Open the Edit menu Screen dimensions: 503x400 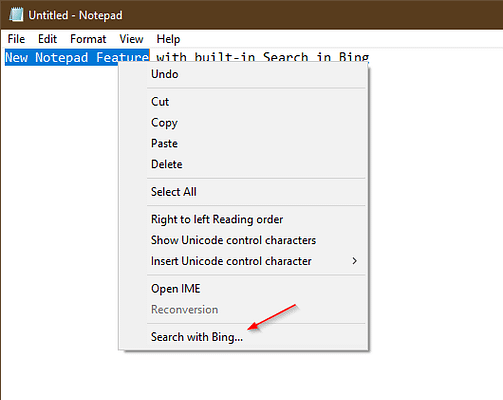tap(47, 39)
